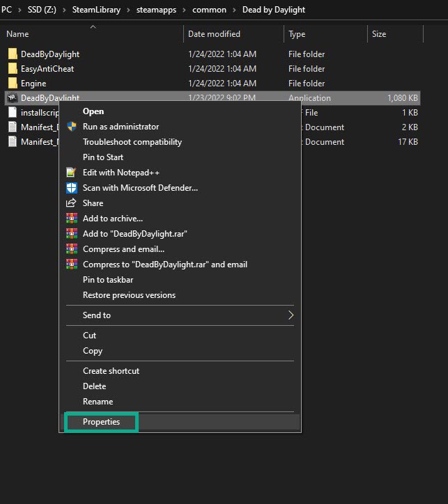Select Create shortcut
Image resolution: width=448 pixels, height=504 pixels.
(111, 371)
